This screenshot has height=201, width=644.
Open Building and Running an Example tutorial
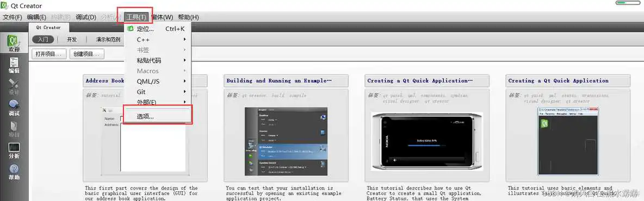[279, 81]
